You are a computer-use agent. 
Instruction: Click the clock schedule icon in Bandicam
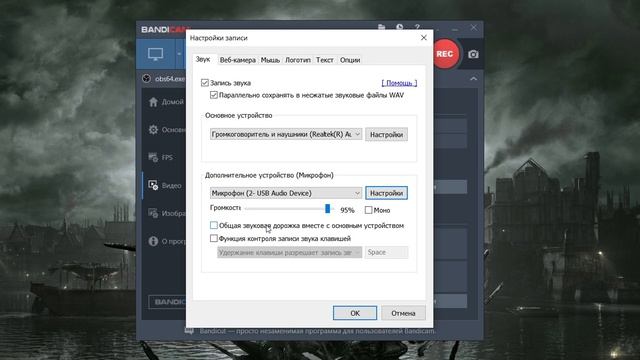[400, 27]
